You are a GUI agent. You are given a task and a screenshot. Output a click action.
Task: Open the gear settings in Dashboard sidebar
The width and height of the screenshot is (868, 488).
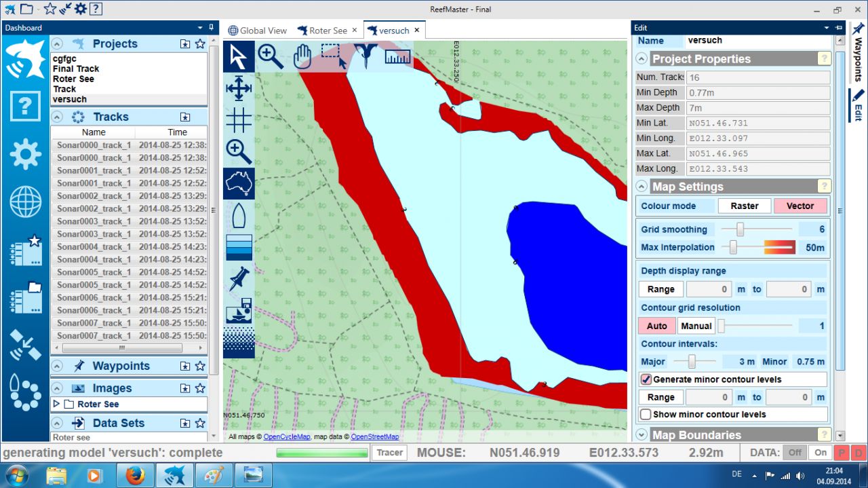[x=25, y=154]
